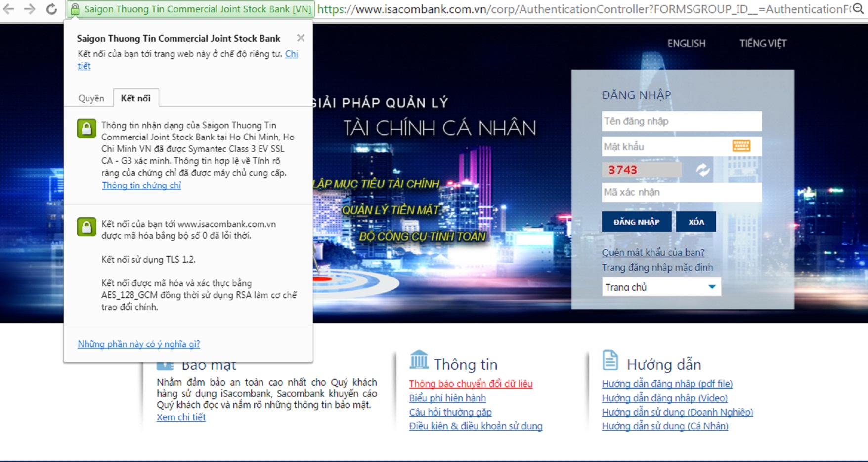This screenshot has height=462, width=868.
Task: Open Hướng dẫn đăng nhập (pdf file) link
Action: click(667, 383)
